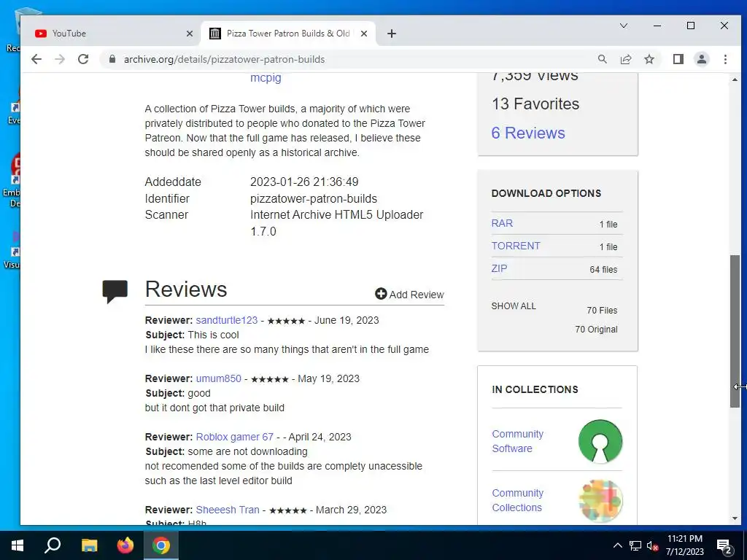Open network status tray icon

click(x=635, y=545)
